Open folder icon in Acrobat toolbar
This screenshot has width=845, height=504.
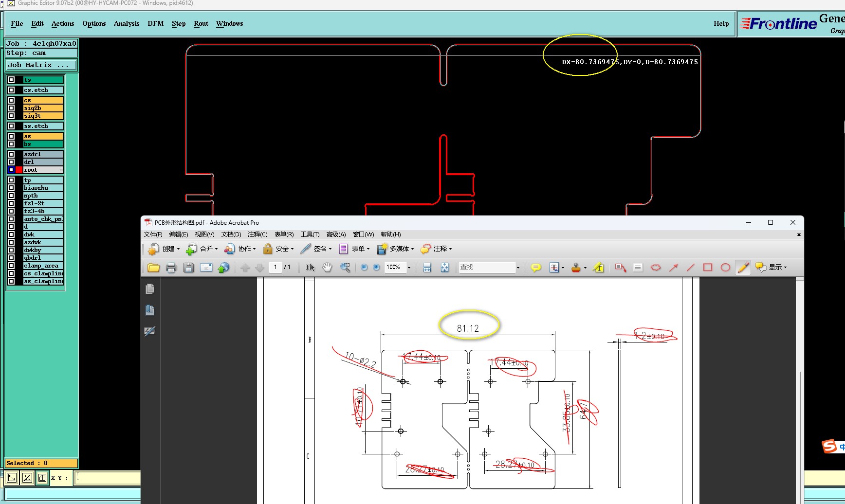tap(153, 268)
